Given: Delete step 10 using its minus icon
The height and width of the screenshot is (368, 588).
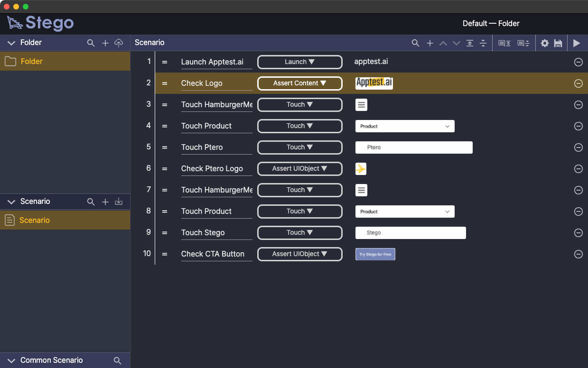Looking at the screenshot, I should pos(578,254).
